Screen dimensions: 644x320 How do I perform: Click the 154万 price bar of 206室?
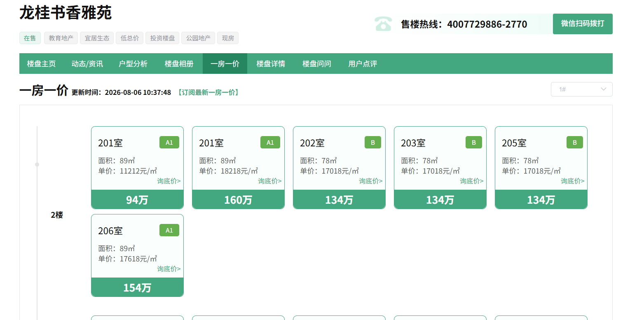click(x=137, y=287)
